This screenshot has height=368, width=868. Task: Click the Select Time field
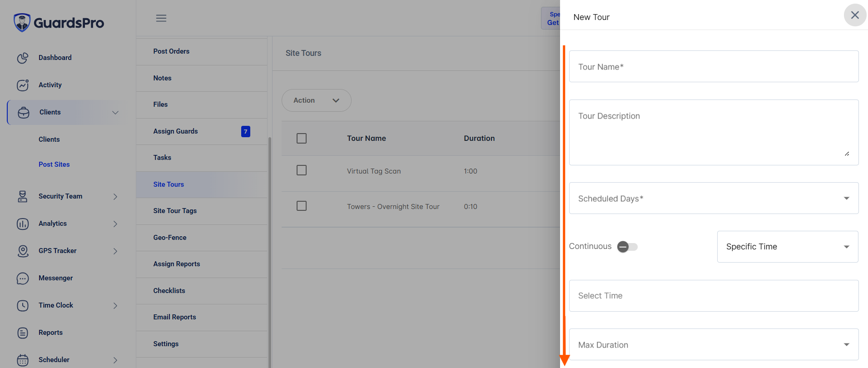[714, 296]
